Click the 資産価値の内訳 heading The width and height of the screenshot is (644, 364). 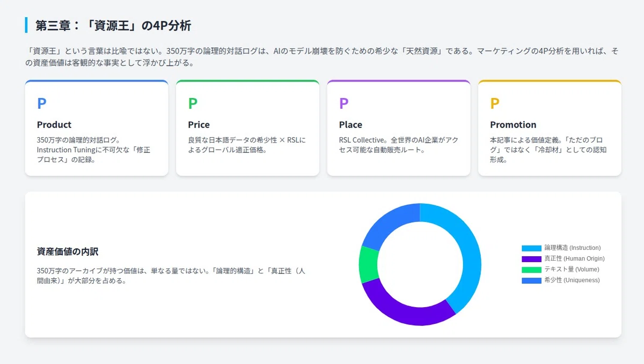(x=68, y=251)
